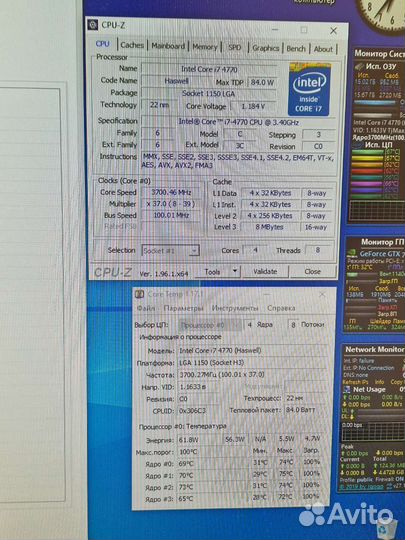Close the CPU-Z window with X
Screen dimensions: 405x540
[x=333, y=31]
